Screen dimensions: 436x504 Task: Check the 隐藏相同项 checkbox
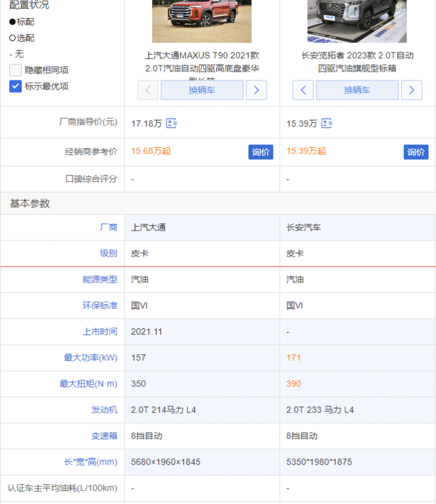(x=16, y=70)
